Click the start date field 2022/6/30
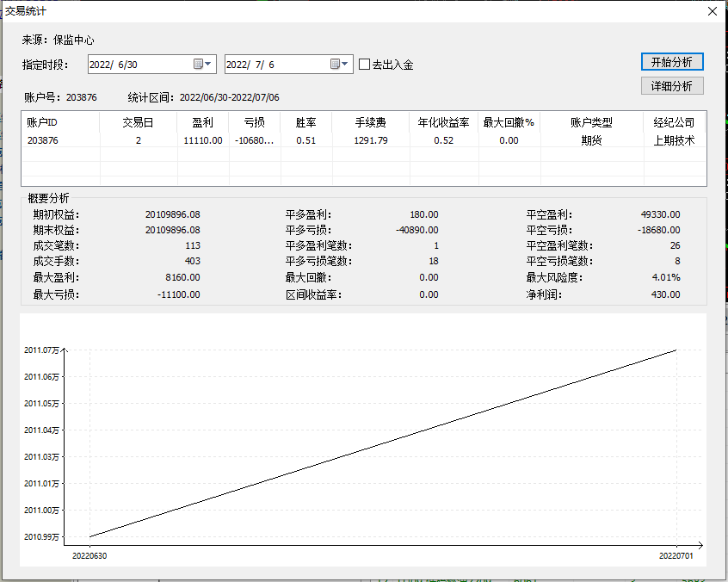Screen dimensions: 728x582 click(138, 65)
